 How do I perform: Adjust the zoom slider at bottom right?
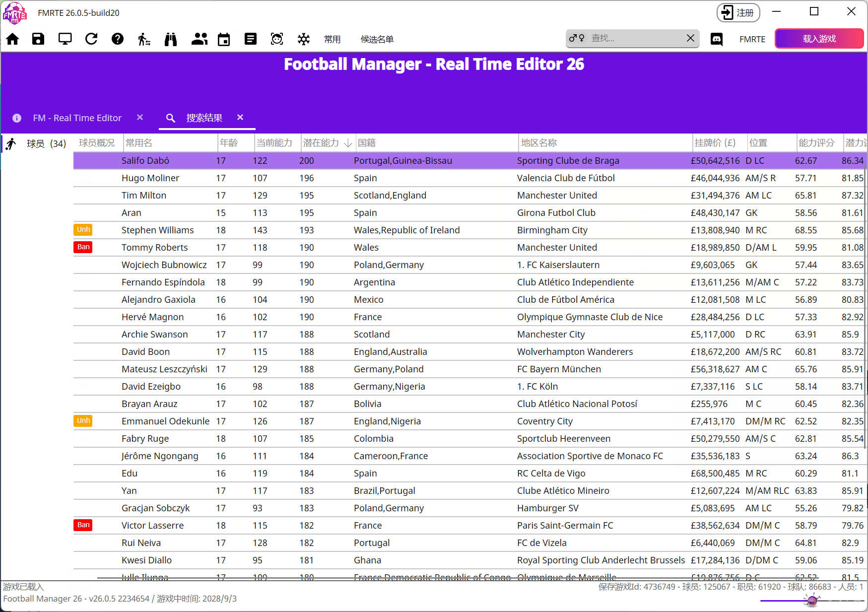pos(812,601)
